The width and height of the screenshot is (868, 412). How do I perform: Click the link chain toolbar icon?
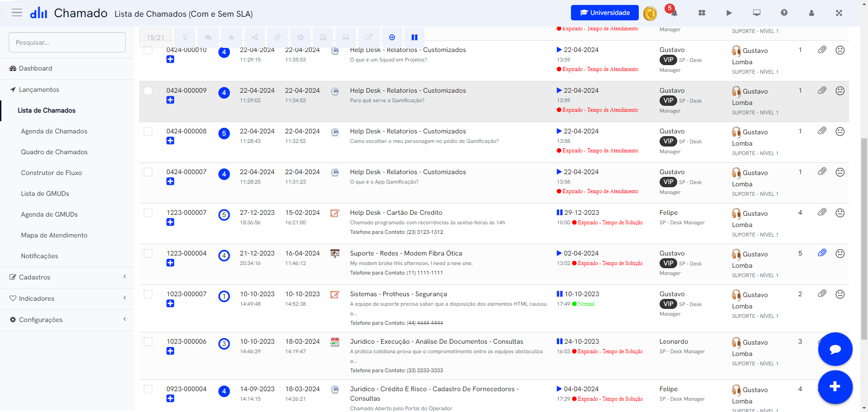coord(278,37)
